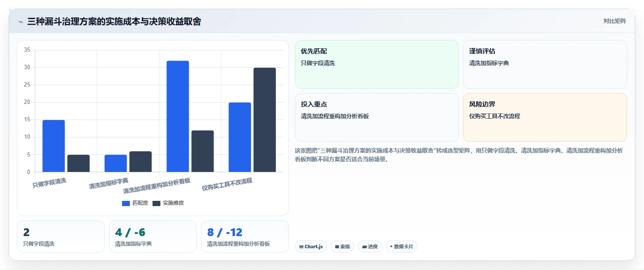The width and height of the screenshot is (644, 270).
Task: Click 清洗加流程重构加分析看板 text in 投入重点 card
Action: tap(335, 116)
